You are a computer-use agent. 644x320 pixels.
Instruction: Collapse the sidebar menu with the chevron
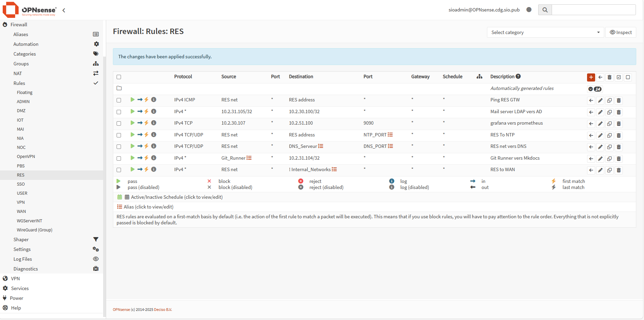click(x=64, y=10)
